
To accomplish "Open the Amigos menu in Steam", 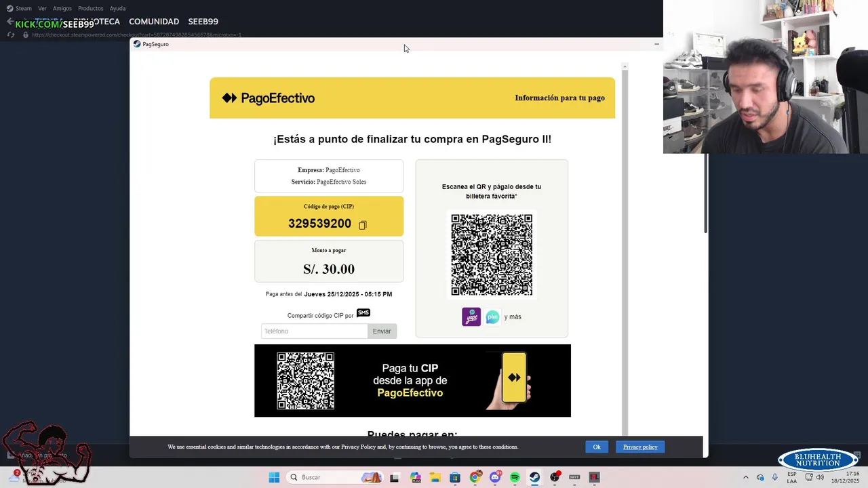I will tap(62, 8).
